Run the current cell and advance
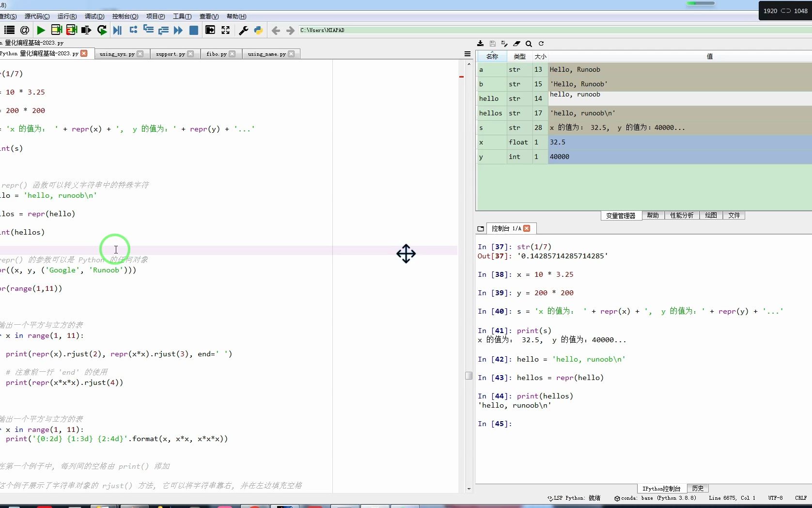Screen dimensions: 812x508 (72, 30)
